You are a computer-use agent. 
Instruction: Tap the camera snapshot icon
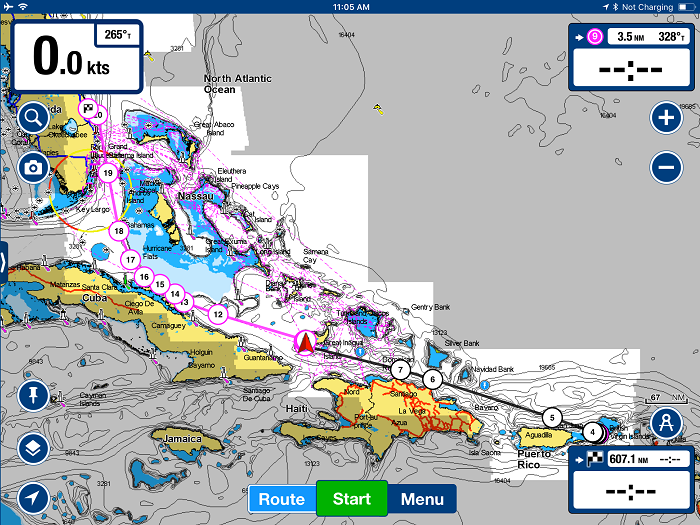33,167
